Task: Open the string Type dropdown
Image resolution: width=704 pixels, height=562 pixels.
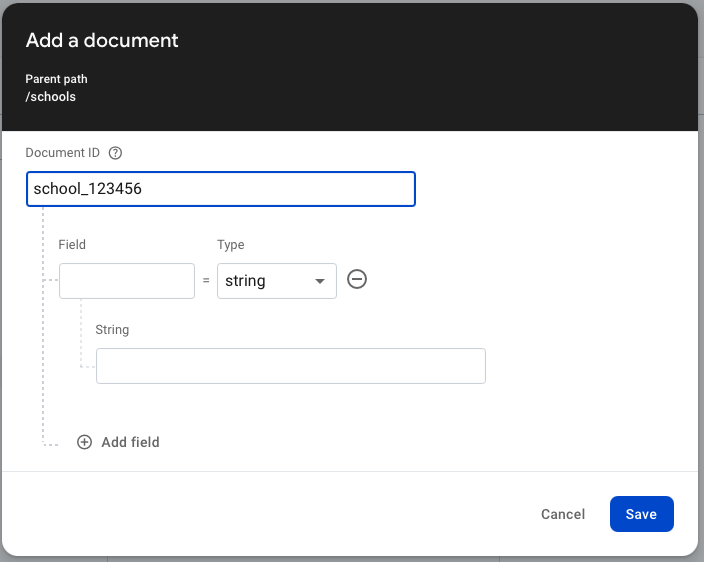Action: point(277,281)
